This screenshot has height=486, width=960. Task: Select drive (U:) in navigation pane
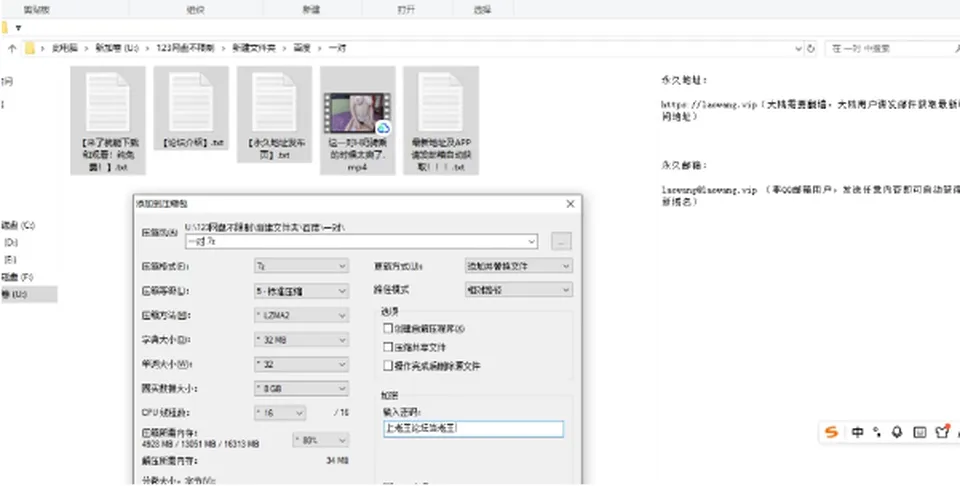(x=28, y=294)
